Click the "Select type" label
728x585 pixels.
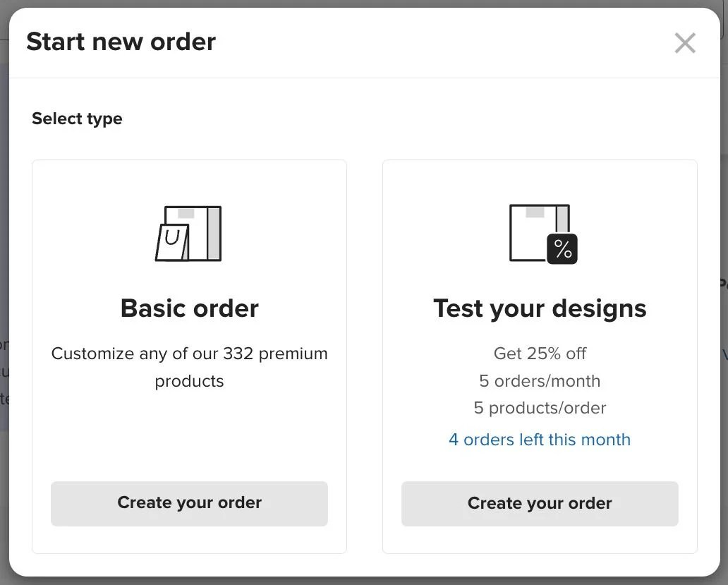pos(77,119)
